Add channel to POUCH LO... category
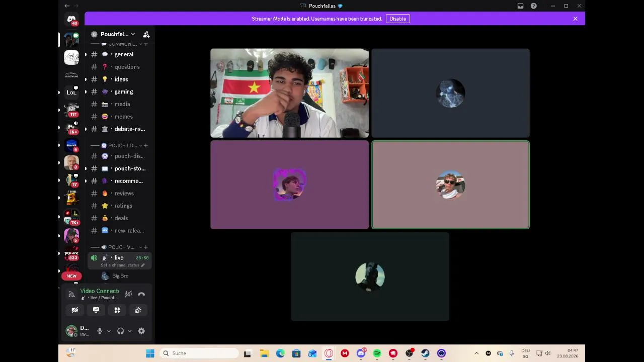The width and height of the screenshot is (644, 362). click(x=146, y=145)
